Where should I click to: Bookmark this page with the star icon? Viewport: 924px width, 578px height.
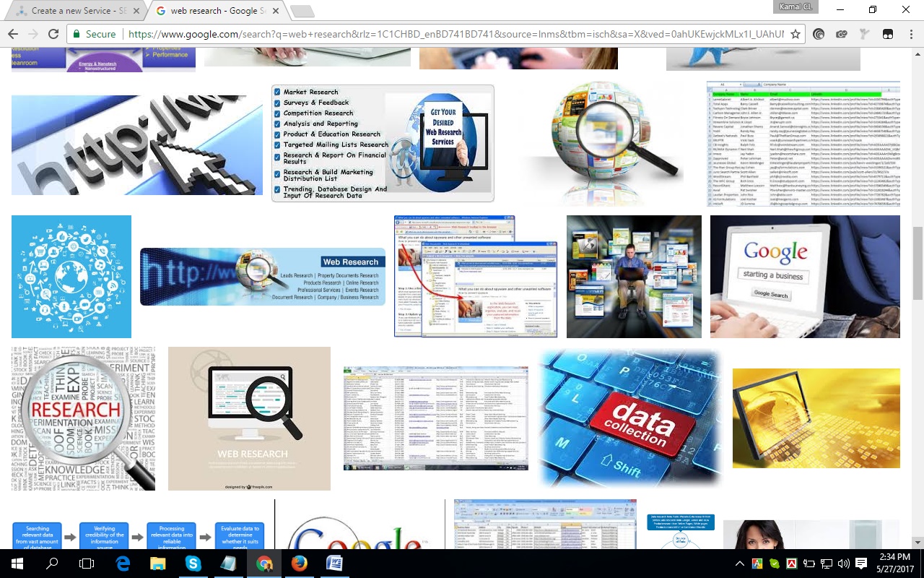click(x=796, y=34)
